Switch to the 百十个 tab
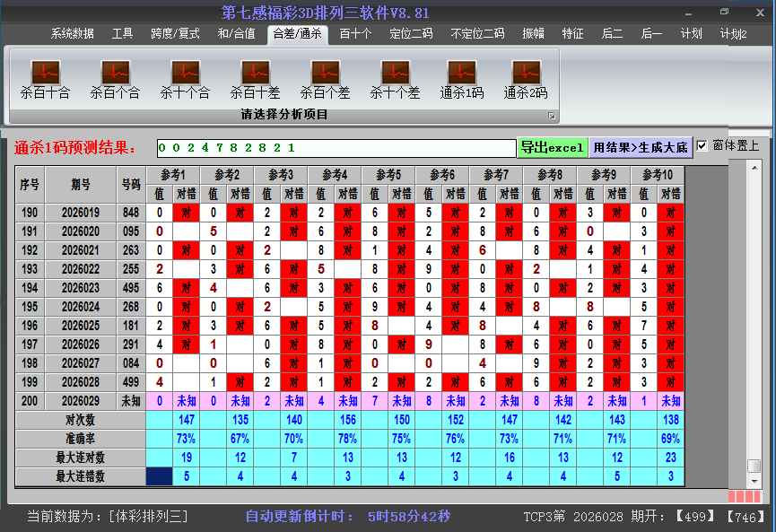 [357, 34]
